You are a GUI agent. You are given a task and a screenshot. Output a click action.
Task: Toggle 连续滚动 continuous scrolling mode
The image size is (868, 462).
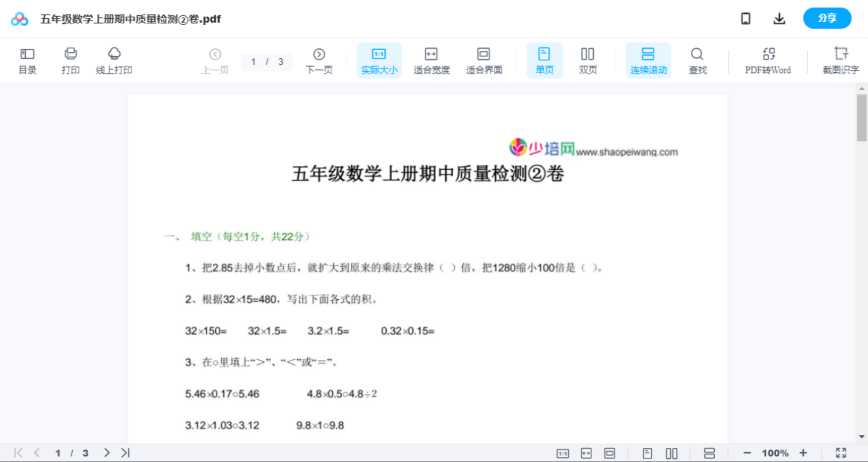[x=648, y=60]
